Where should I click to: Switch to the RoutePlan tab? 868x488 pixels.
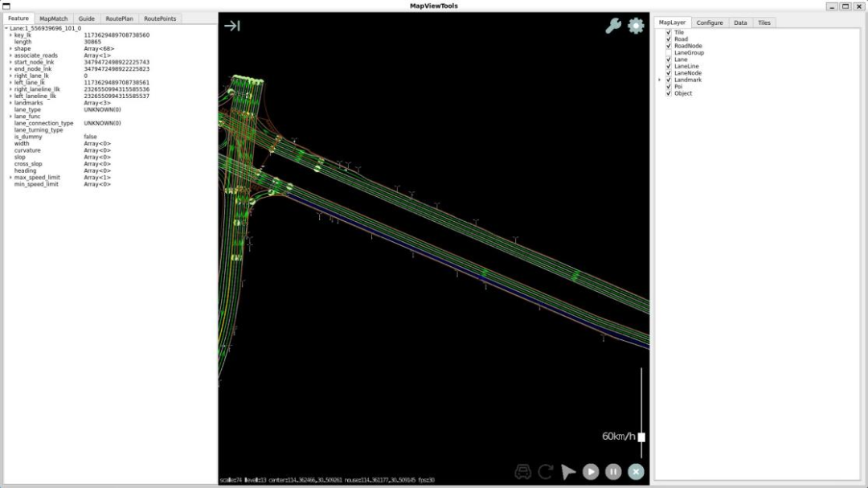point(119,18)
